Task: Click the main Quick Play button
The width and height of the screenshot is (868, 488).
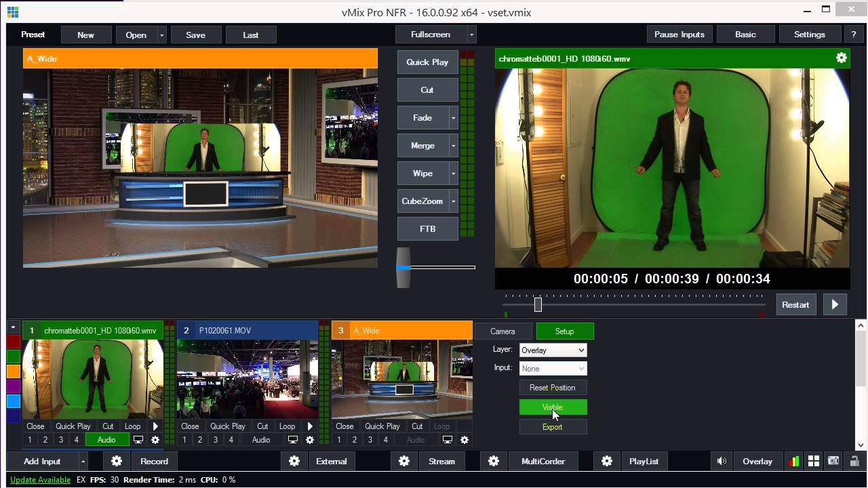Action: (x=427, y=62)
